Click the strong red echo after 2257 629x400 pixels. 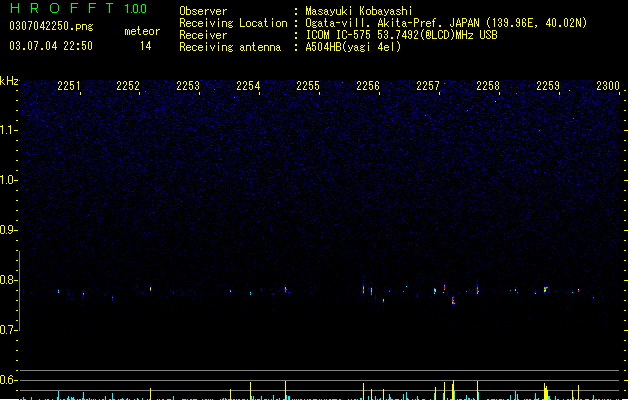click(453, 301)
